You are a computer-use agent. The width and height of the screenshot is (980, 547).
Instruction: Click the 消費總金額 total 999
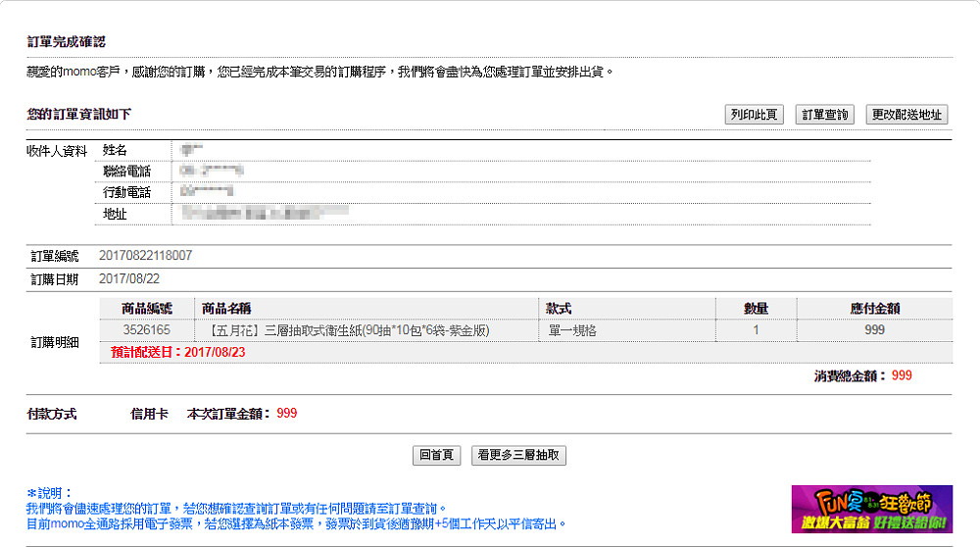click(x=902, y=375)
